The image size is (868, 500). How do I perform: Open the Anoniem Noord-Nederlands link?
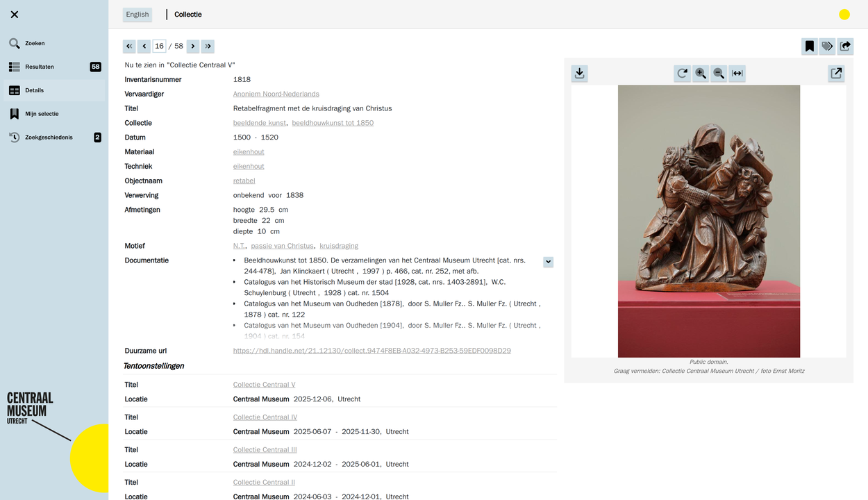tap(276, 94)
